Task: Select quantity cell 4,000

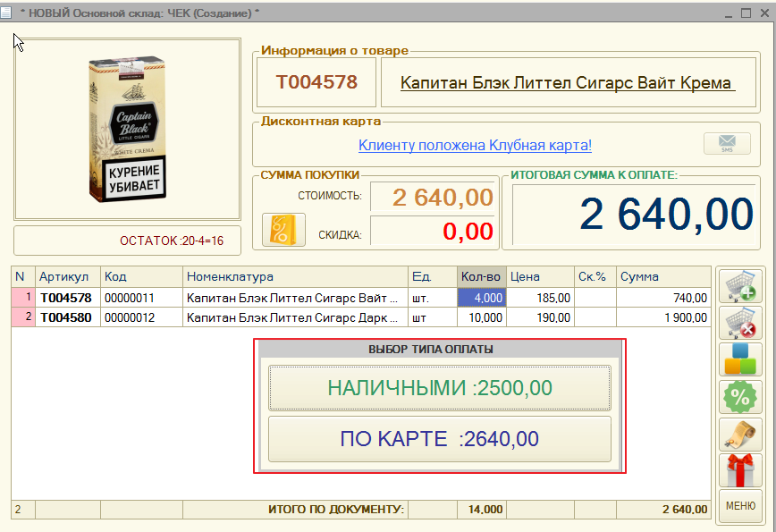Action: pos(482,298)
